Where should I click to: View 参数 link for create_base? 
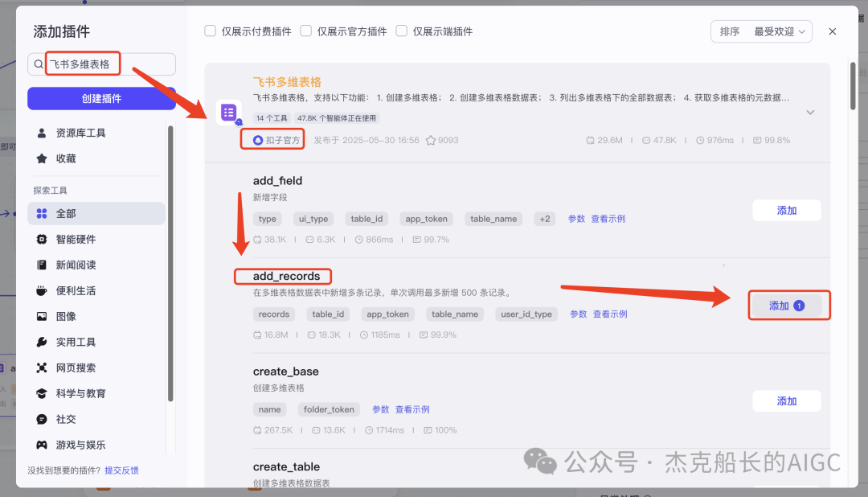point(380,409)
